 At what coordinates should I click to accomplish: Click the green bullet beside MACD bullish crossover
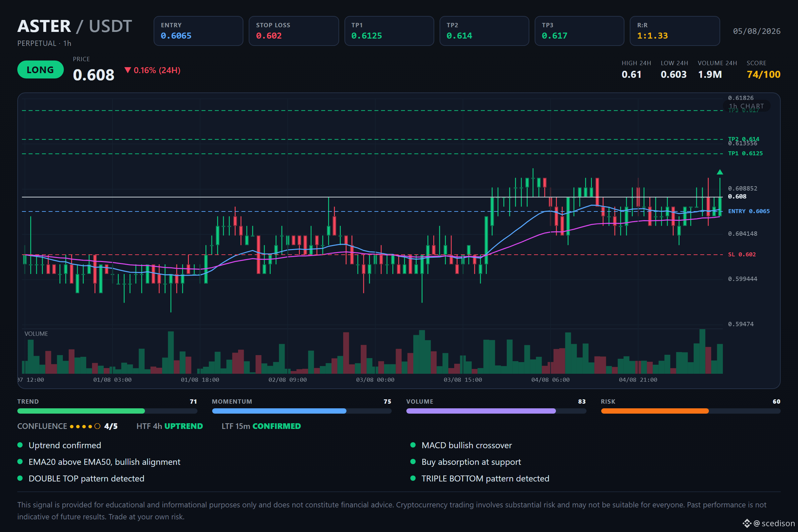413,445
